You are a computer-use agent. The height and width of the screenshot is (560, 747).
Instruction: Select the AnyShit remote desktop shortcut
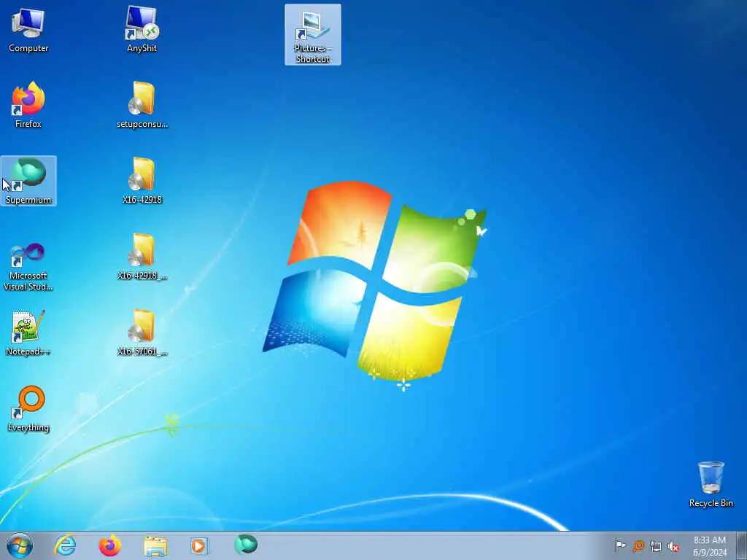click(142, 31)
